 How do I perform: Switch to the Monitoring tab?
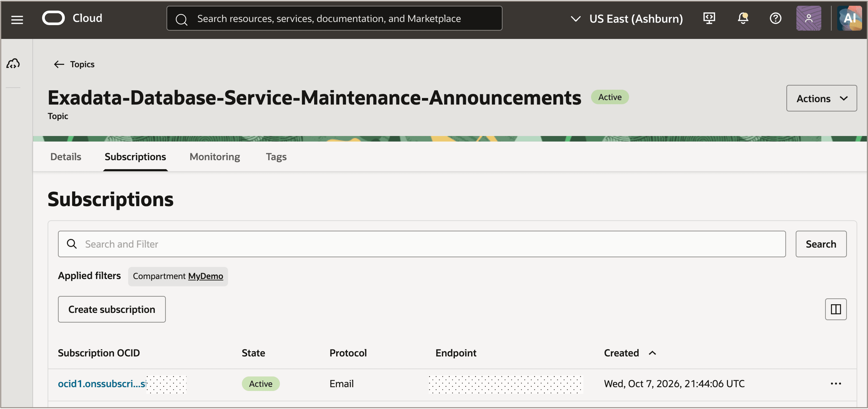pos(215,156)
